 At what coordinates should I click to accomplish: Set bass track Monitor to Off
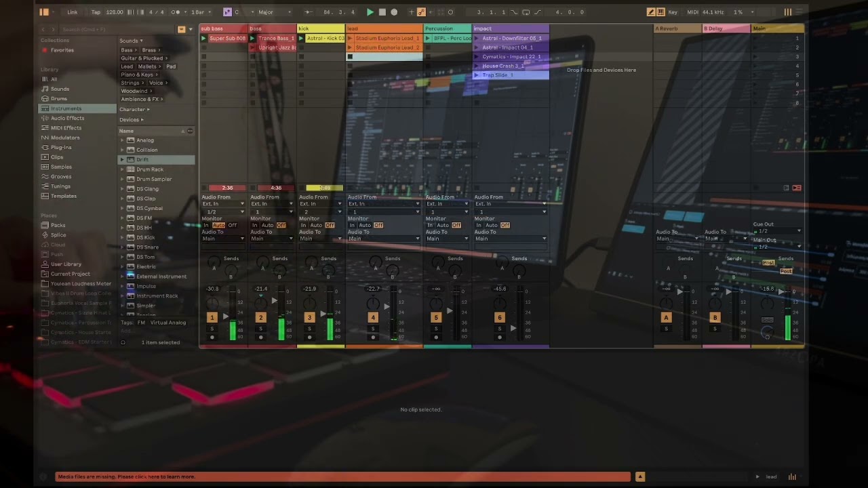click(281, 225)
